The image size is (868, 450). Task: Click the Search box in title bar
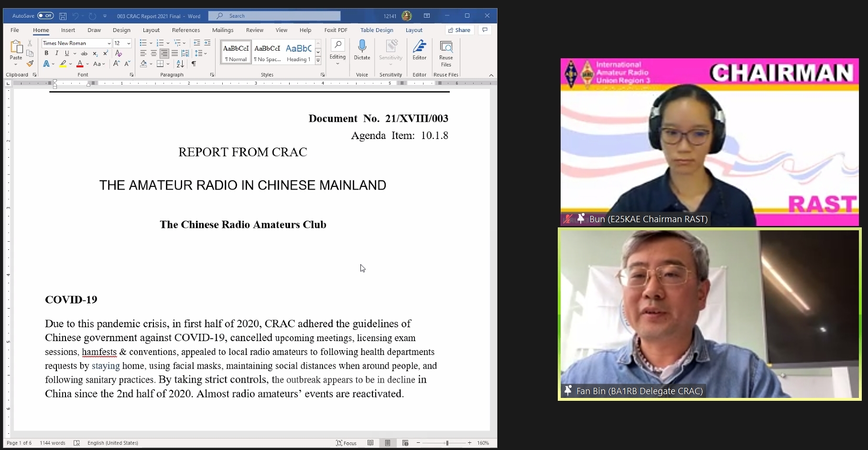(275, 16)
